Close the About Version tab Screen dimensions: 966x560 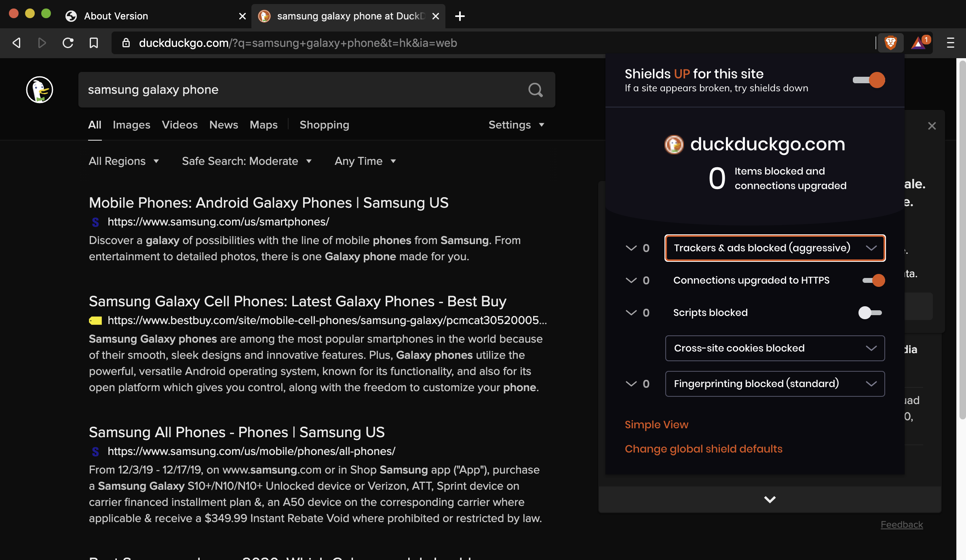coord(243,16)
